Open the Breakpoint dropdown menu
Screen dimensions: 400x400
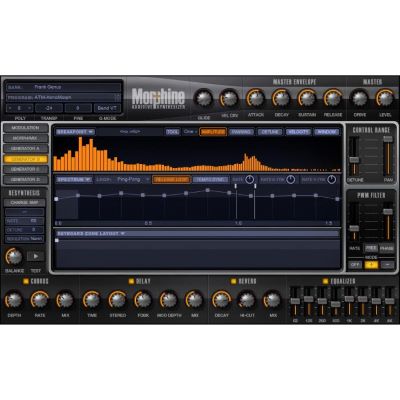coord(75,132)
